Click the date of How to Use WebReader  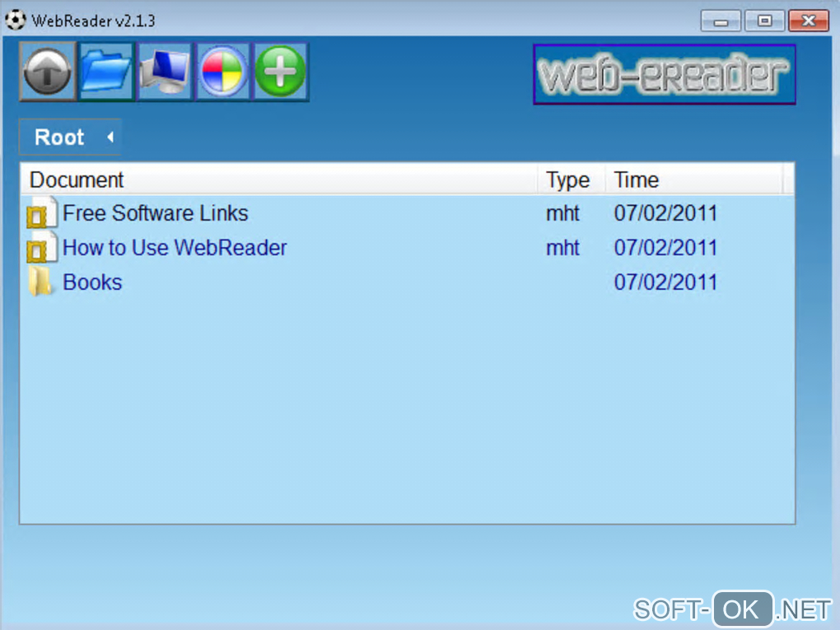(x=665, y=248)
